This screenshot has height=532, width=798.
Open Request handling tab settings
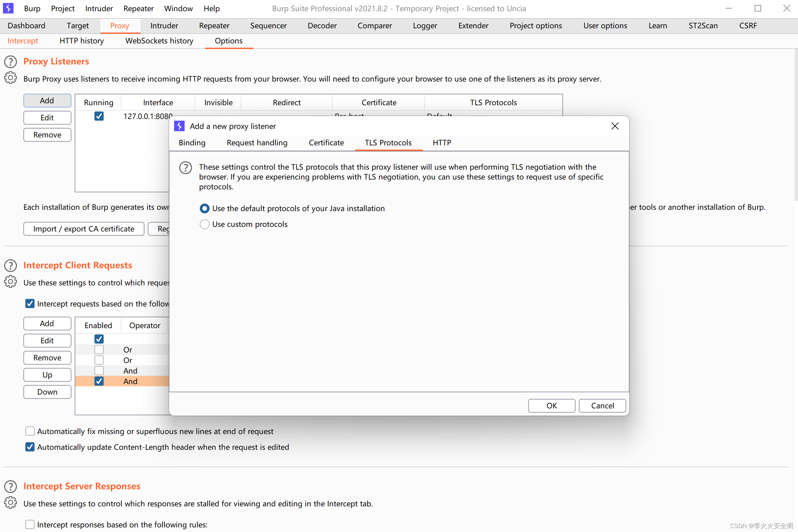tap(257, 142)
